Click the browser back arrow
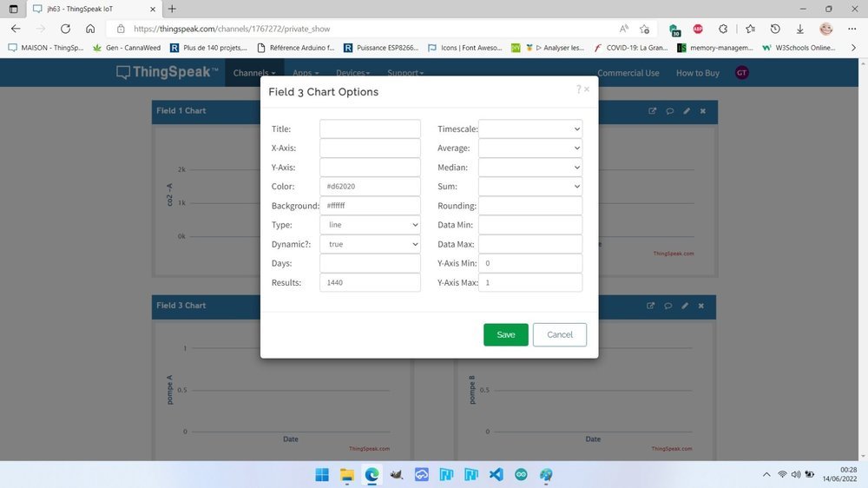Image resolution: width=868 pixels, height=488 pixels. (x=16, y=29)
